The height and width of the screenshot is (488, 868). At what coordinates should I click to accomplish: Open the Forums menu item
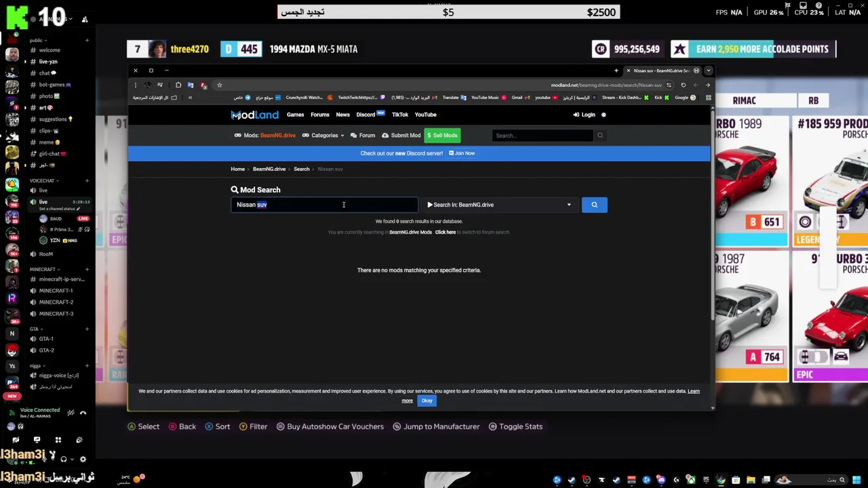tap(319, 115)
